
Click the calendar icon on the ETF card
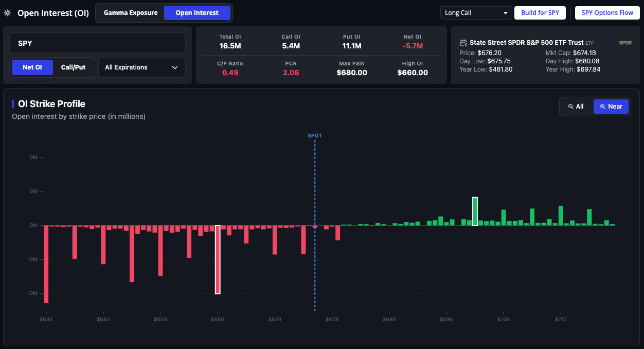[x=464, y=43]
